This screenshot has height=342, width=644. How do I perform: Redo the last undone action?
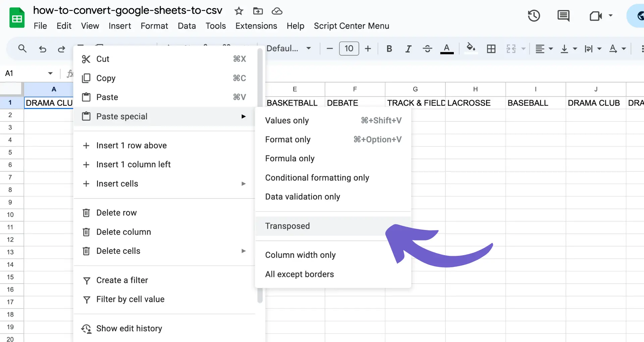click(x=61, y=49)
